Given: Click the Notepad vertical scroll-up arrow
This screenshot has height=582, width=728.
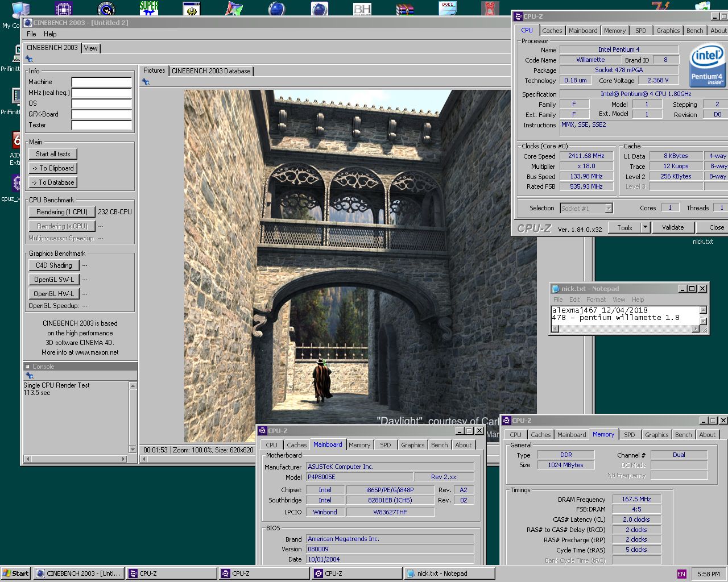Looking at the screenshot, I should pos(703,310).
